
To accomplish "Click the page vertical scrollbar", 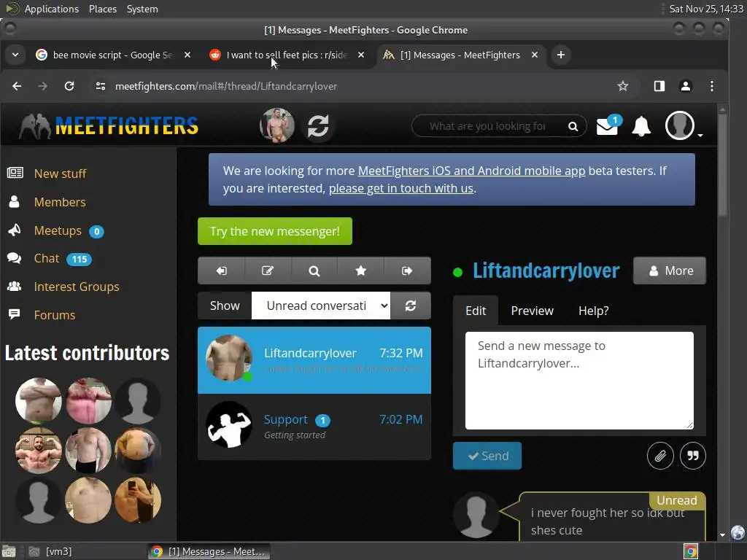I will point(722,164).
